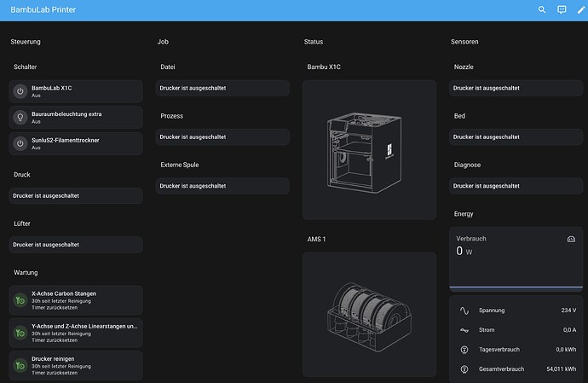Screen dimensions: 588x383
Task: Click the Strom current icon
Action: coord(464,330)
